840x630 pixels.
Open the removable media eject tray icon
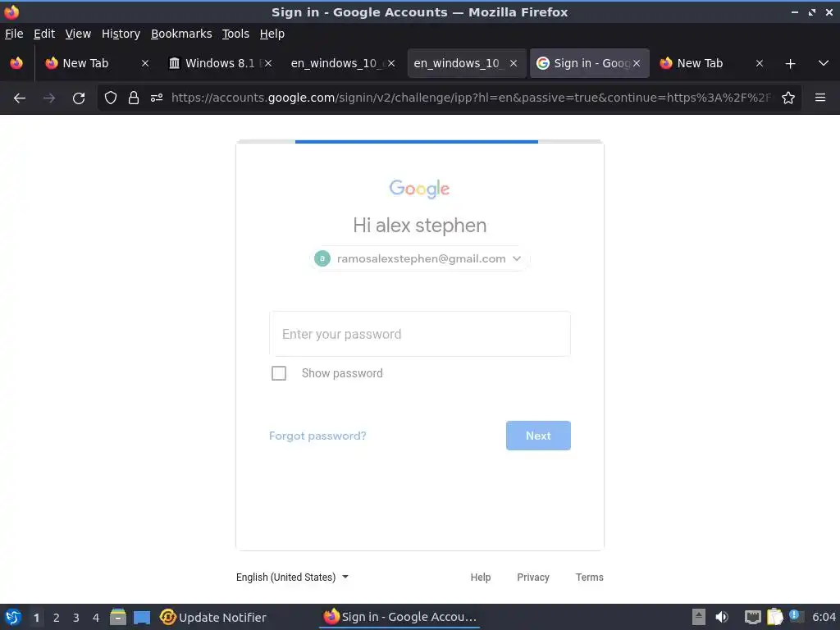pyautogui.click(x=699, y=617)
